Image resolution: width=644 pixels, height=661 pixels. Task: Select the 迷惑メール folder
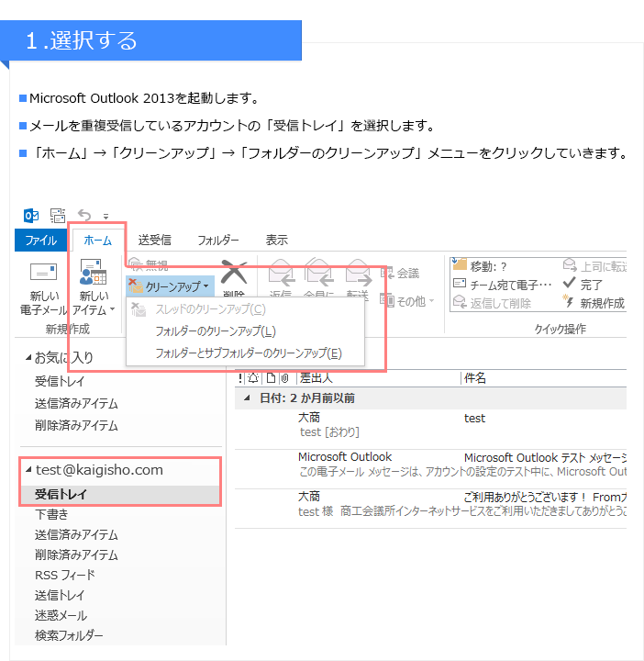click(x=61, y=615)
